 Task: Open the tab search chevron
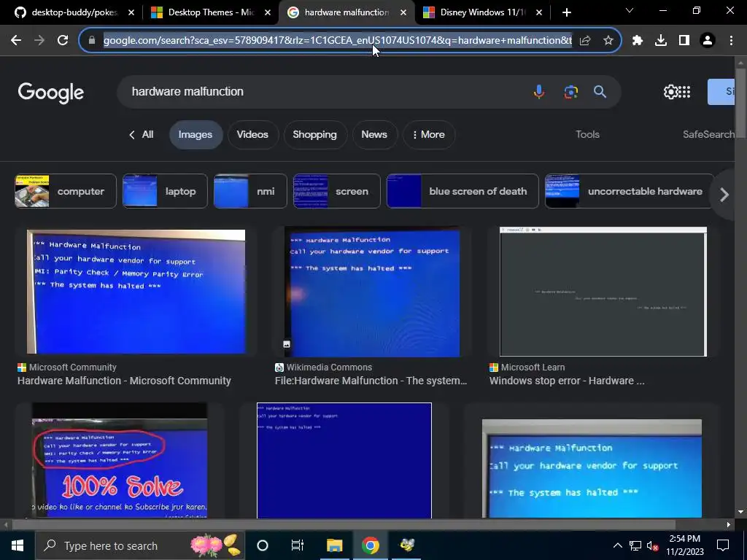[x=630, y=10]
